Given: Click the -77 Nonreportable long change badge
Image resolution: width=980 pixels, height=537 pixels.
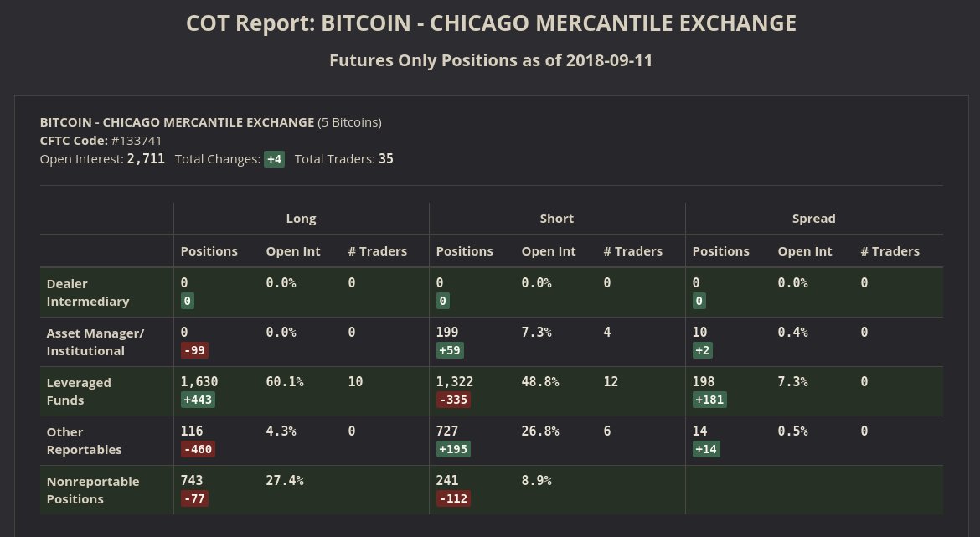Looking at the screenshot, I should (194, 498).
